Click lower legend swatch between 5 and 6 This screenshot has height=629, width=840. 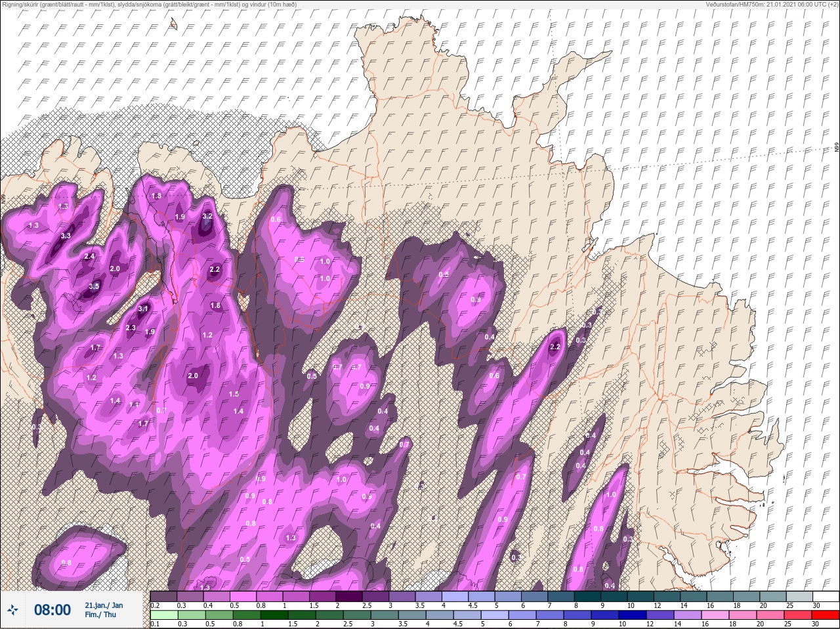click(x=495, y=616)
